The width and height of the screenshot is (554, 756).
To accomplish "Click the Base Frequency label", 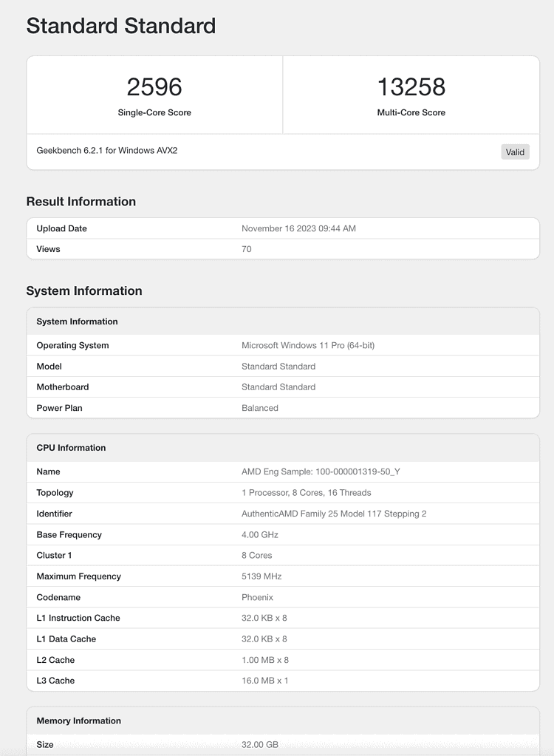I will click(x=69, y=535).
